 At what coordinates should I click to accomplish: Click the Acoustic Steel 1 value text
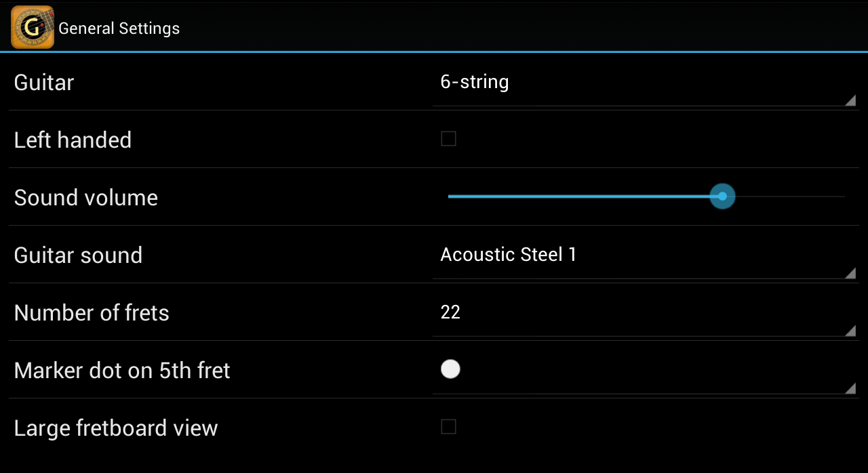coord(509,254)
